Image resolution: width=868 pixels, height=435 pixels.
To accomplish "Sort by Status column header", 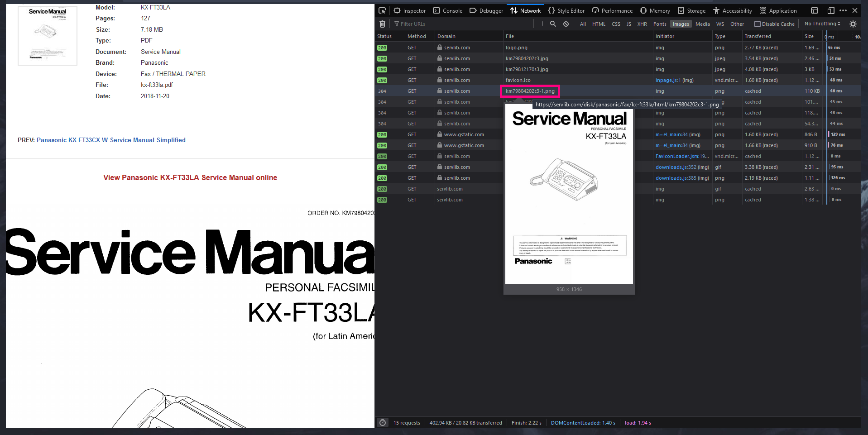I will click(390, 36).
